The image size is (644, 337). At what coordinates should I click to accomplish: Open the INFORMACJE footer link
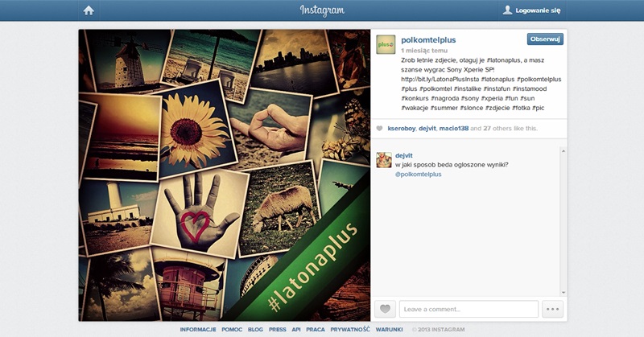point(198,330)
